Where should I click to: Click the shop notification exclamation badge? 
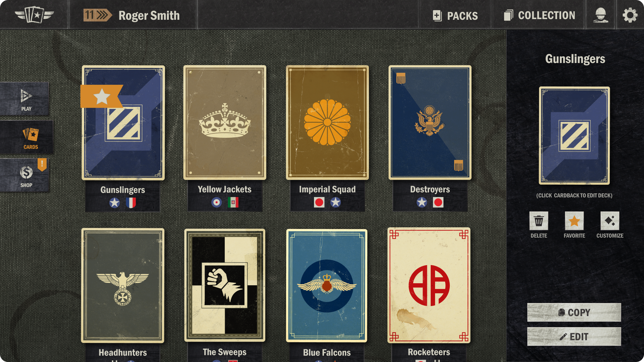coord(42,164)
